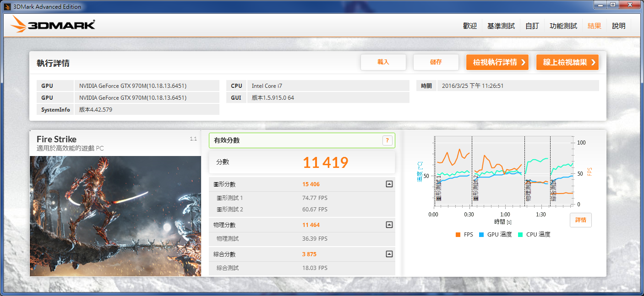644x296 pixels.
Task: Collapse the 物理分數 section
Action: click(x=389, y=225)
